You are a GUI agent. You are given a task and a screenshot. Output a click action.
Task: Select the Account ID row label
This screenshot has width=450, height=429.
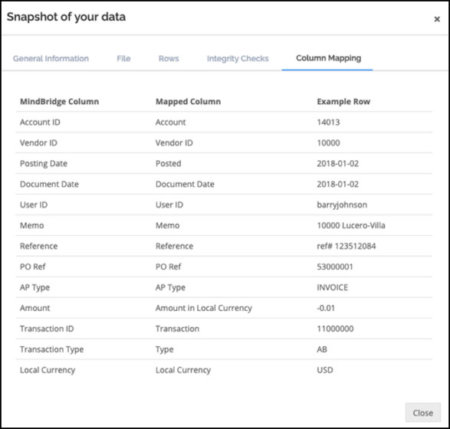tap(40, 122)
